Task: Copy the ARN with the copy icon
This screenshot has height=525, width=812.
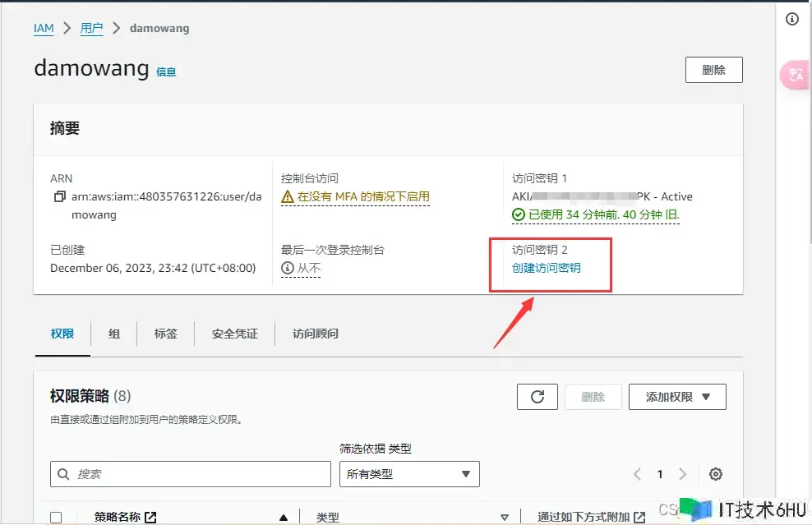Action: coord(60,196)
